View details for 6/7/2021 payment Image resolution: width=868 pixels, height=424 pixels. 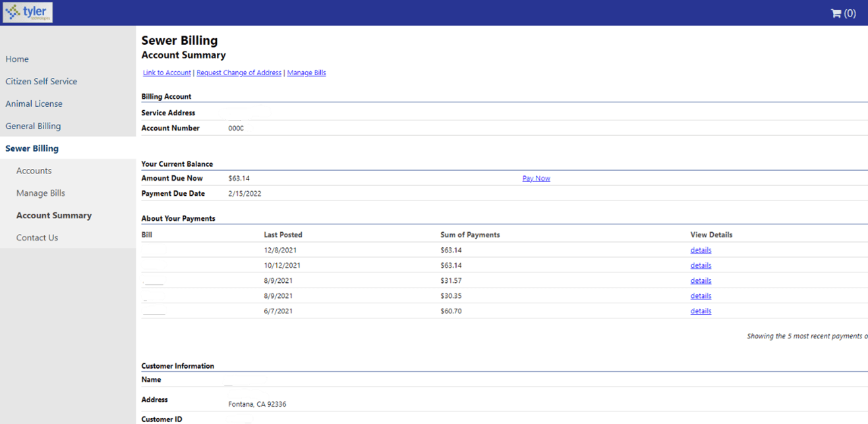coord(701,311)
